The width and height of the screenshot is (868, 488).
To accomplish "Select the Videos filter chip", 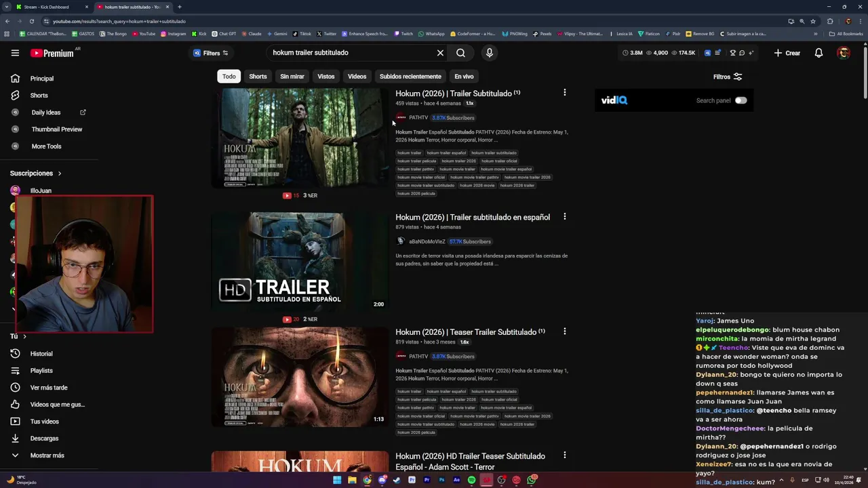I will pyautogui.click(x=357, y=77).
